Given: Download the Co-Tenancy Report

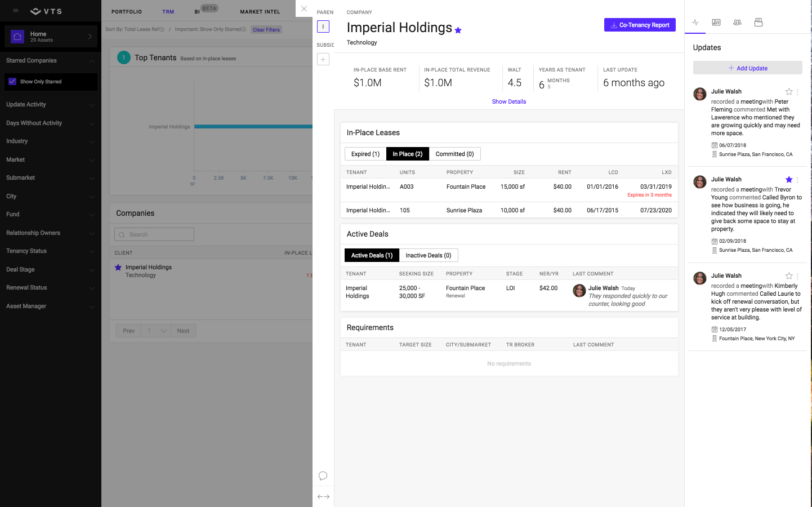Looking at the screenshot, I should (x=640, y=25).
